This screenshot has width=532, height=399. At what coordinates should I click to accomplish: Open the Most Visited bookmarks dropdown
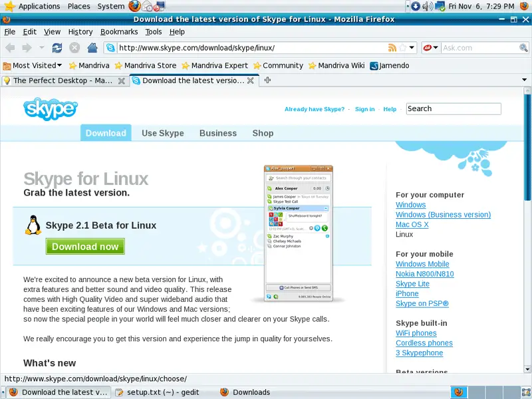[33, 65]
